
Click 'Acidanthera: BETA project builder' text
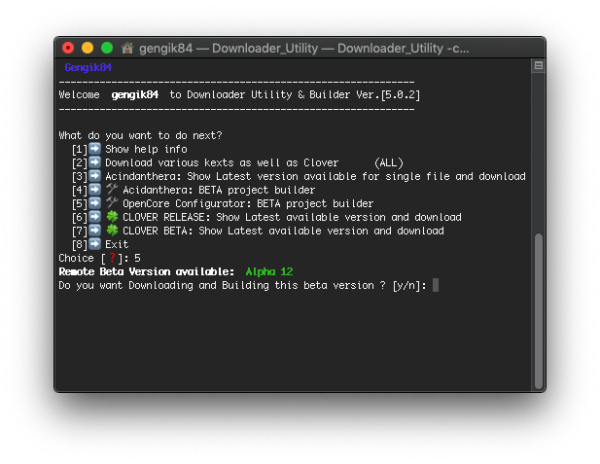coord(218,190)
